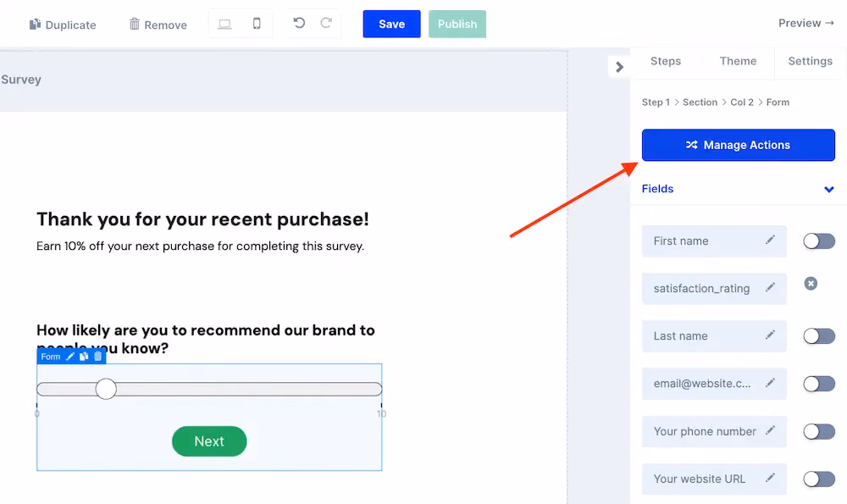Image resolution: width=847 pixels, height=504 pixels.
Task: Remove the satisfaction_rating field with the x icon
Action: (x=811, y=284)
